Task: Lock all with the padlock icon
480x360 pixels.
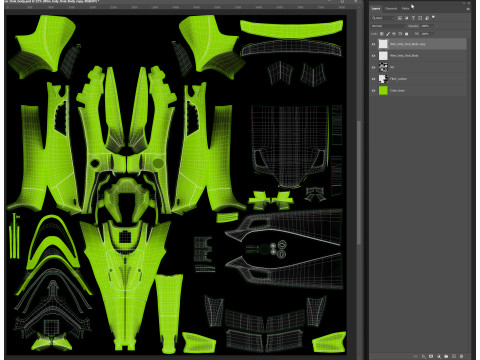Action: 406,34
